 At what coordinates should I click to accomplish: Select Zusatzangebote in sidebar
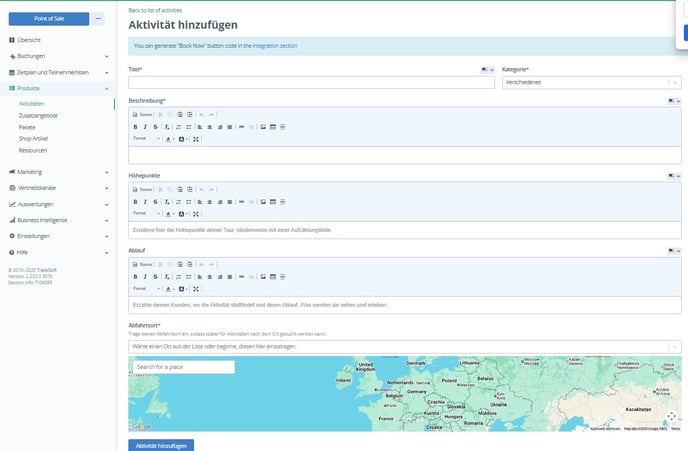point(38,116)
